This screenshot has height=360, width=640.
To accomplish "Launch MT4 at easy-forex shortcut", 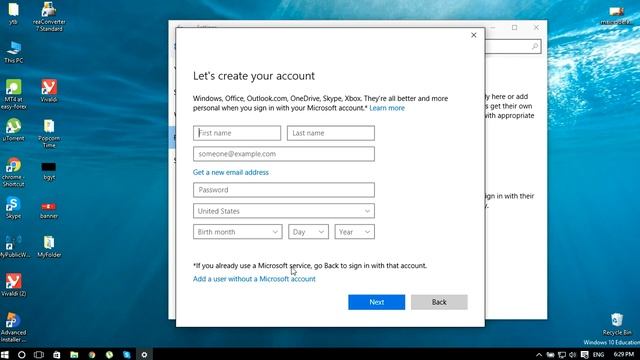I will pos(13,94).
